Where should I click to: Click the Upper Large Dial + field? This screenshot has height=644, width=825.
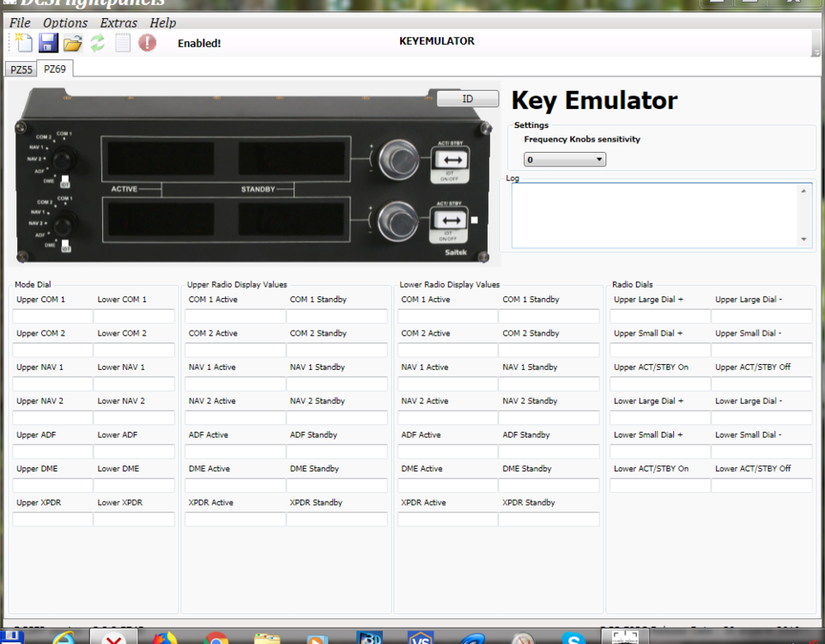660,316
